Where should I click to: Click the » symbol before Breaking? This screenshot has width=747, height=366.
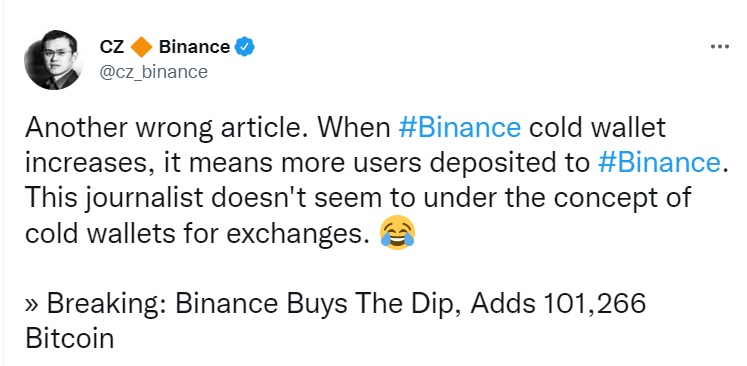point(32,304)
